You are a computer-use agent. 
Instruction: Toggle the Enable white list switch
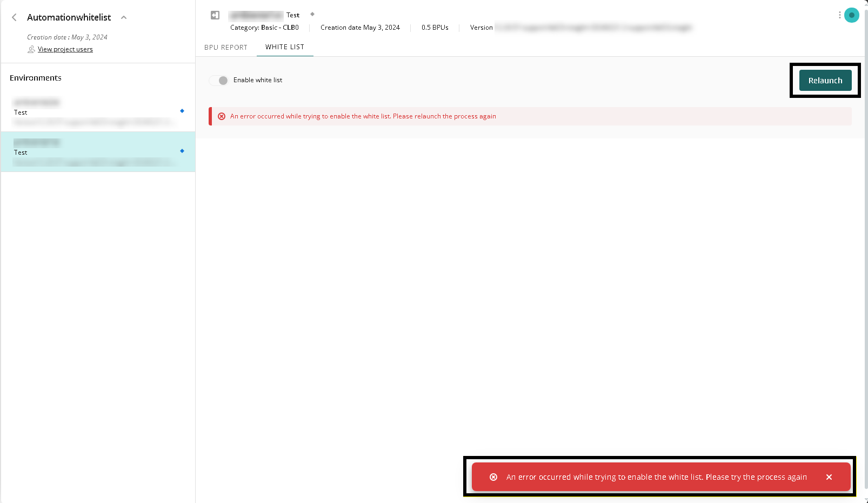tap(219, 80)
